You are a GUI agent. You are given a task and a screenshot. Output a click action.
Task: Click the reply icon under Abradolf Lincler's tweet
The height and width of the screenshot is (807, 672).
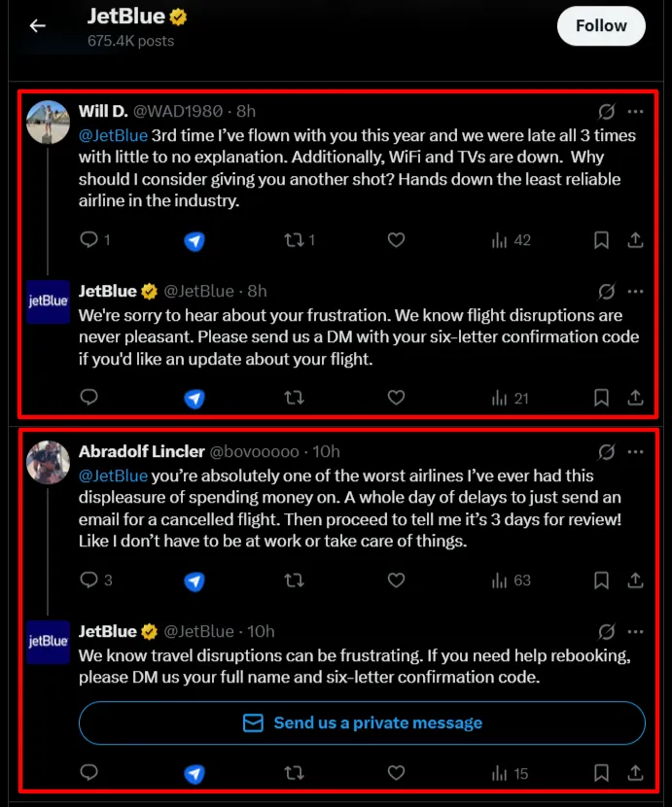point(88,579)
